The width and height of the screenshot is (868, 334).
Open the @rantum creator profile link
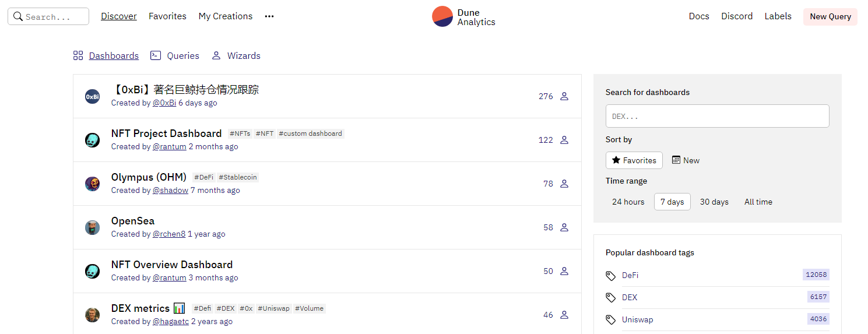click(169, 147)
